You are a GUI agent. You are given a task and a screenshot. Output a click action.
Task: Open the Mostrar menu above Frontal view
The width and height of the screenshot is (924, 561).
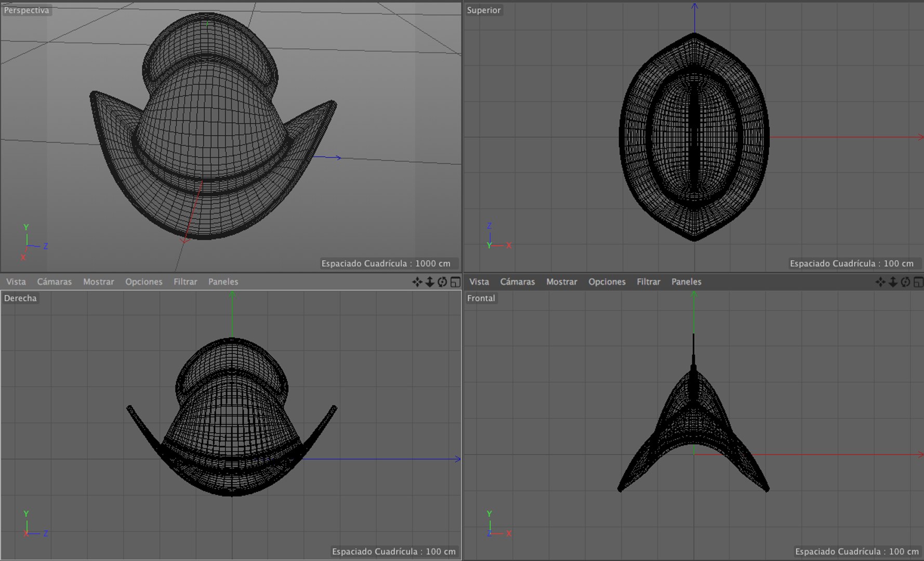pos(562,282)
